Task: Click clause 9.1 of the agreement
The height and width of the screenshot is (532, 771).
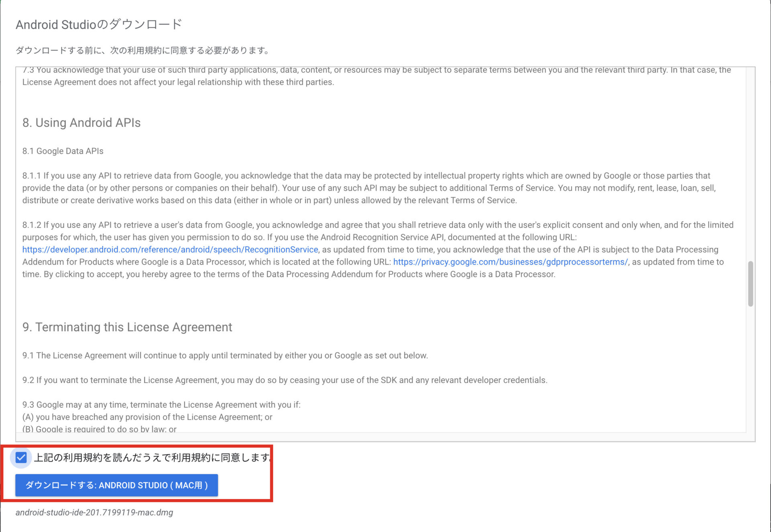Action: tap(225, 355)
